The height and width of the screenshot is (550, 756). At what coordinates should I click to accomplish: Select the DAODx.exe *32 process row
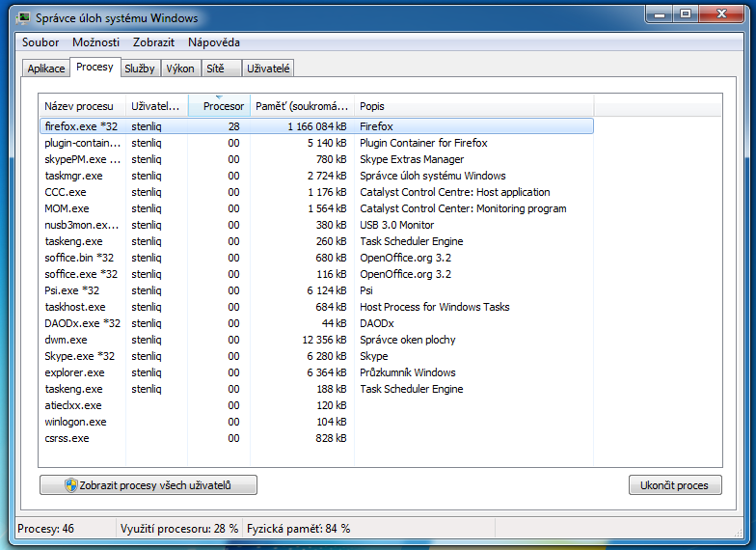coord(316,323)
